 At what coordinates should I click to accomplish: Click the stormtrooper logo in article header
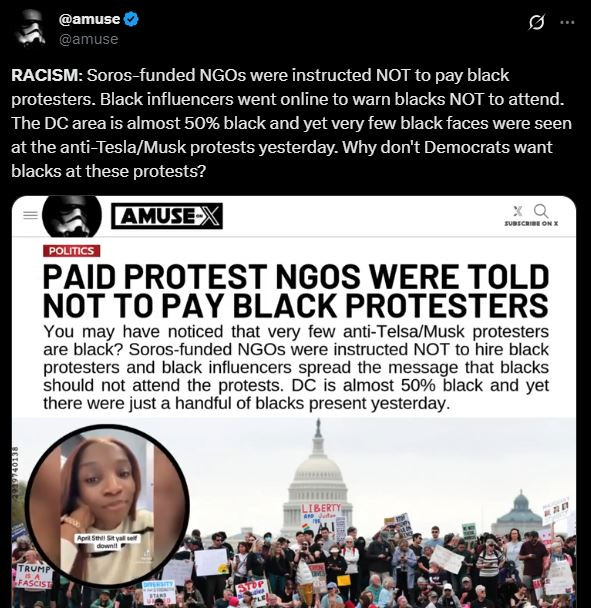tap(72, 216)
